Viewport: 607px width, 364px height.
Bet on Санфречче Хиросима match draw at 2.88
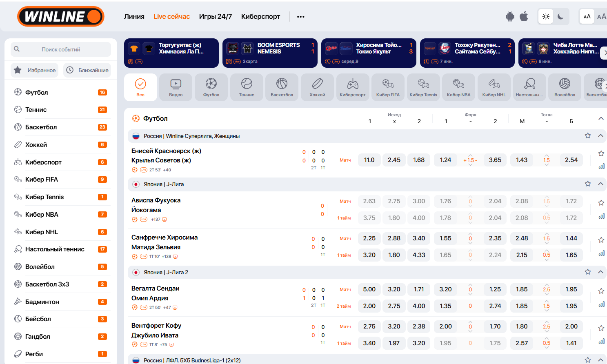pyautogui.click(x=394, y=238)
